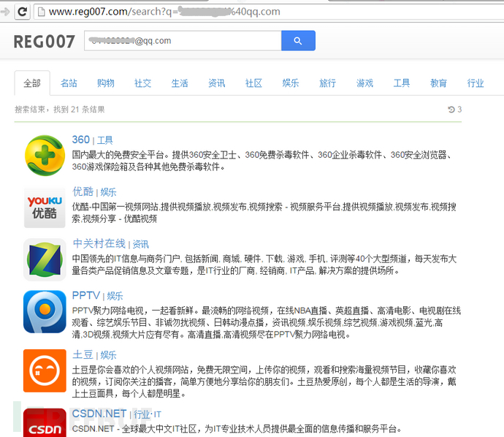Open the PPTV result title link
The image size is (504, 437).
coord(85,295)
